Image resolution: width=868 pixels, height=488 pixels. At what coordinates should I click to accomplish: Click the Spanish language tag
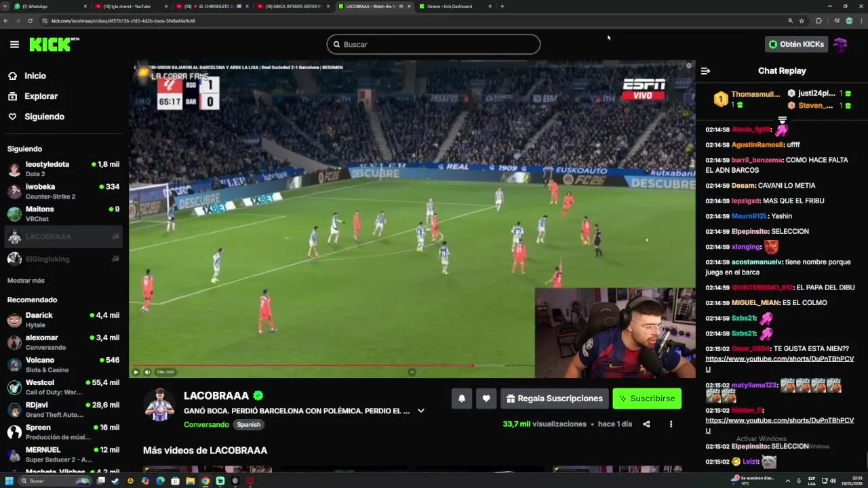[x=249, y=425]
